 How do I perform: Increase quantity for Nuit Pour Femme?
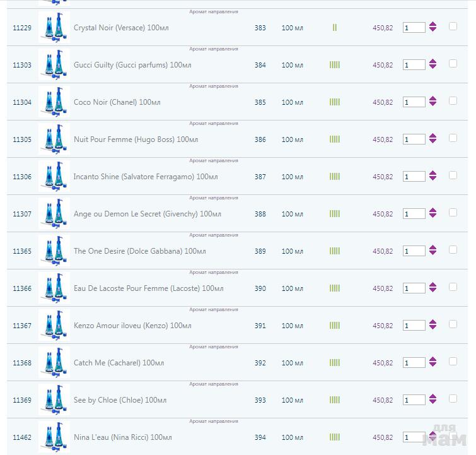[x=432, y=136]
